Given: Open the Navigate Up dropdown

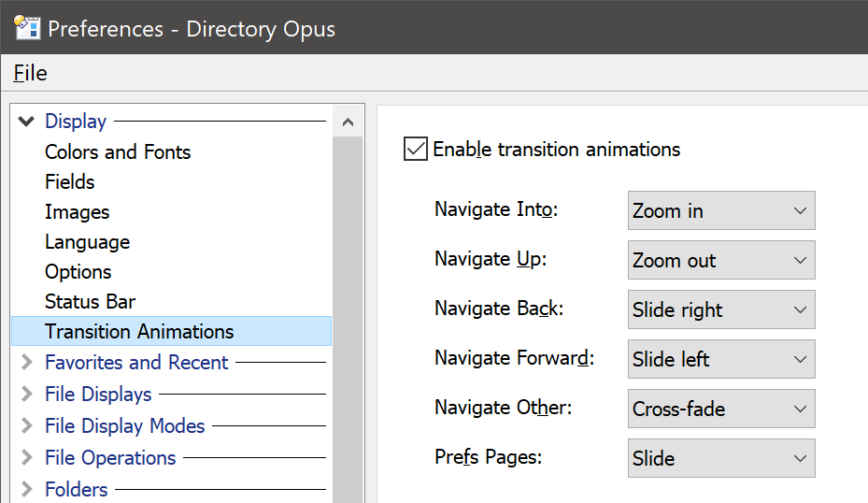Looking at the screenshot, I should pos(721,260).
